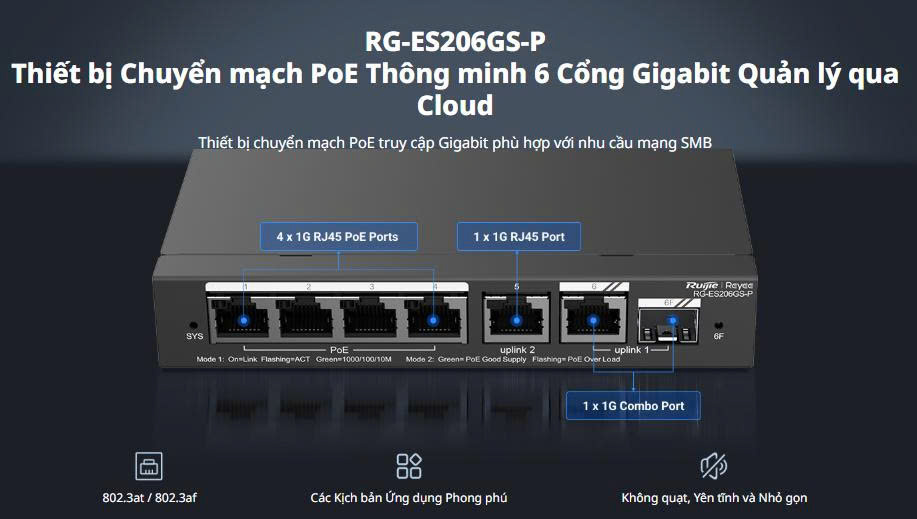Click the blue dot on uplink 2 port
This screenshot has height=519, width=917.
click(516, 321)
